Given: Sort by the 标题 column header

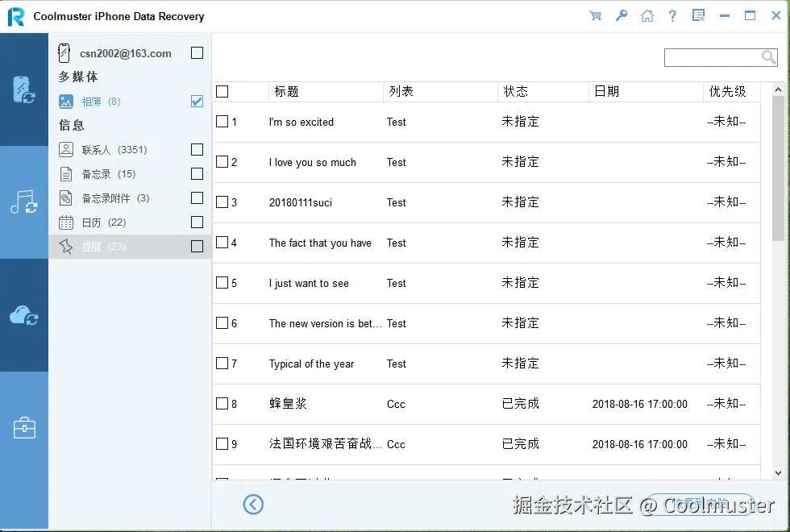Looking at the screenshot, I should 326,92.
